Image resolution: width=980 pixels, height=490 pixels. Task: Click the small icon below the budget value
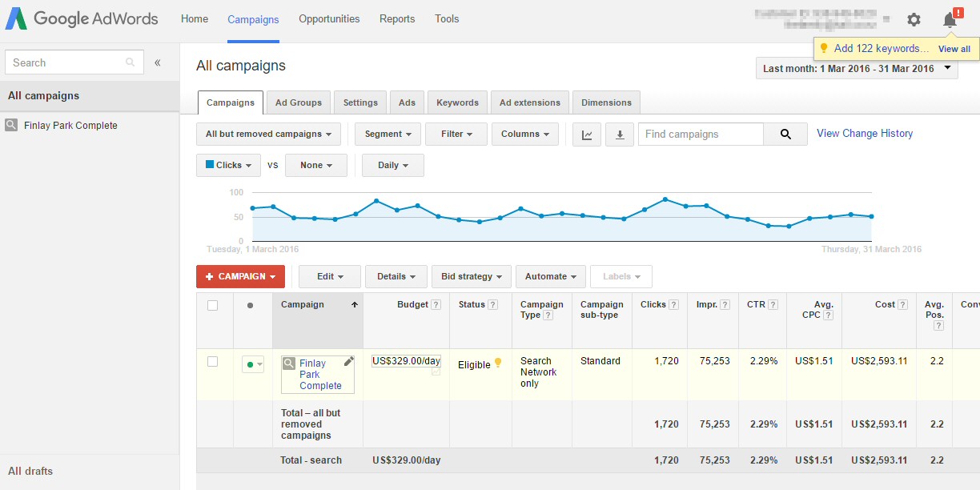pos(436,372)
